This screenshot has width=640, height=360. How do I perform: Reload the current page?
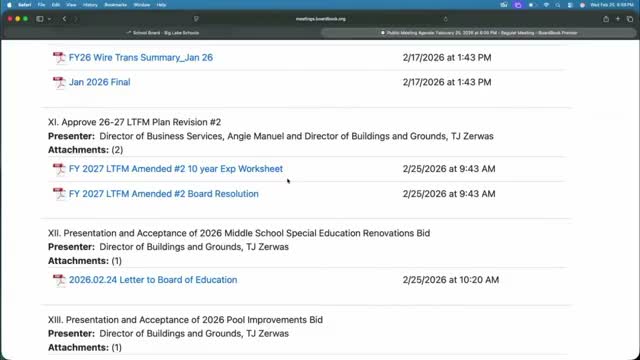click(x=445, y=19)
